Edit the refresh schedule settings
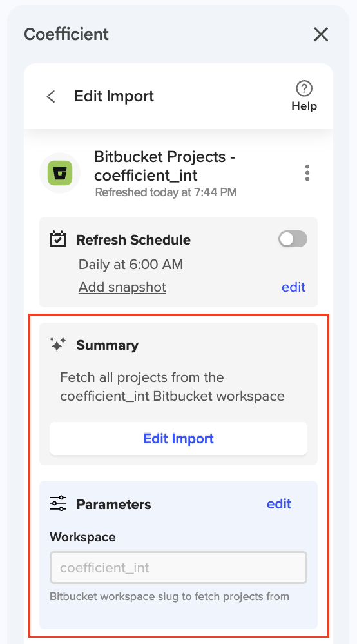Screen dimensions: 357x644 293,287
